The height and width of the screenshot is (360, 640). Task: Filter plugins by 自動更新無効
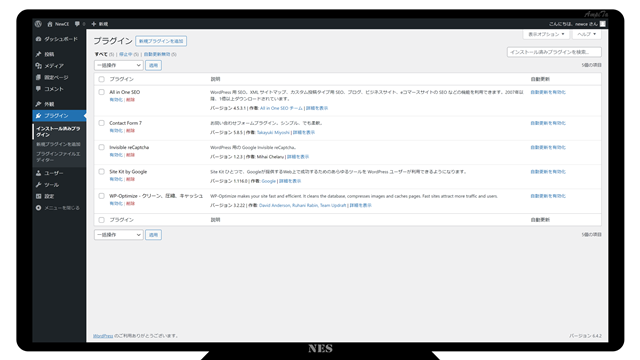157,54
